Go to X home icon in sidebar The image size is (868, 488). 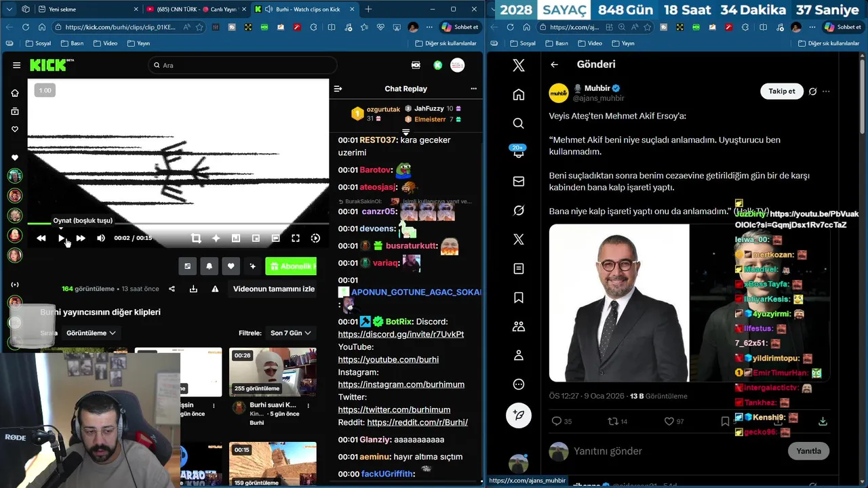(519, 94)
